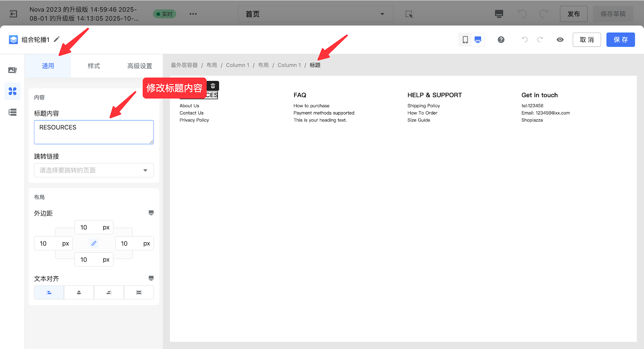Switch to mobile device preview

pyautogui.click(x=465, y=39)
